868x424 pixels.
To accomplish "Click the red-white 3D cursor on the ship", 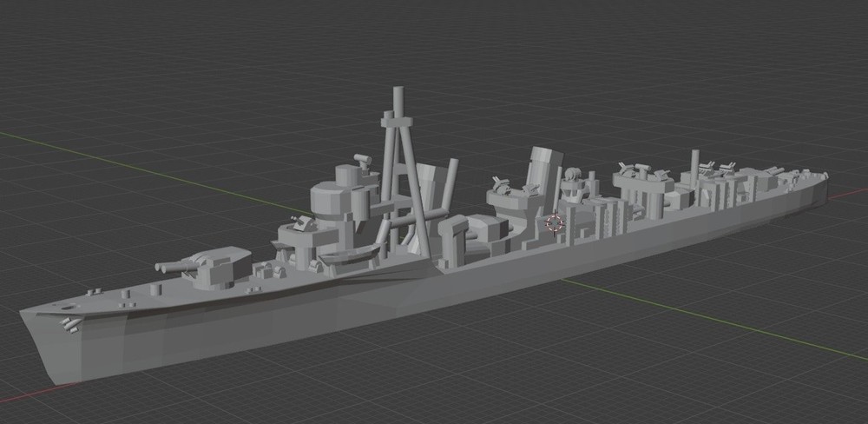I will tap(555, 222).
